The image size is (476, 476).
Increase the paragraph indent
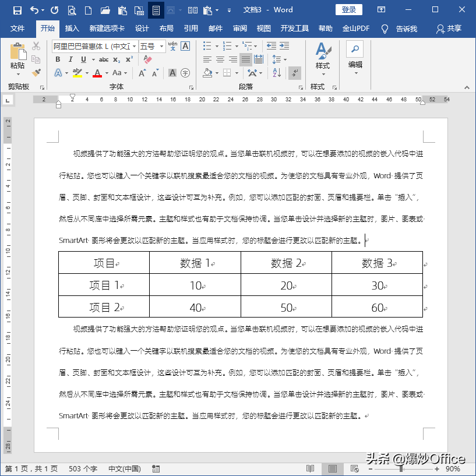click(x=284, y=46)
